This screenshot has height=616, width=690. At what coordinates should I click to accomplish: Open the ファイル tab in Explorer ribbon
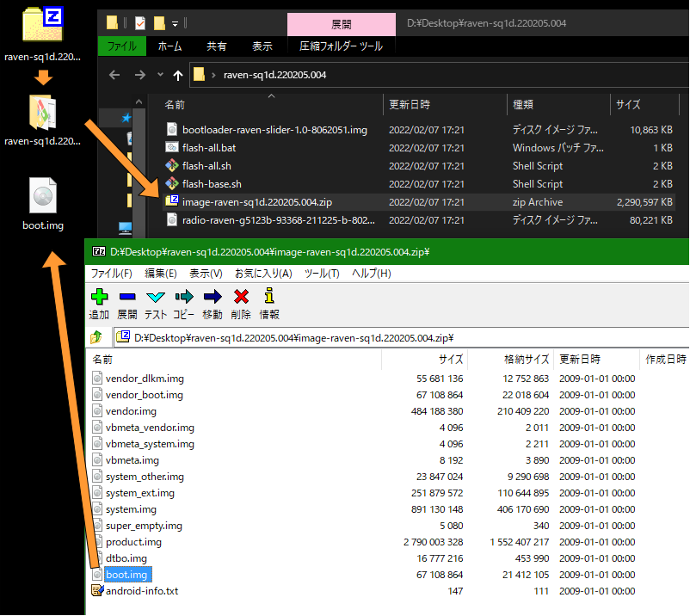[x=122, y=46]
